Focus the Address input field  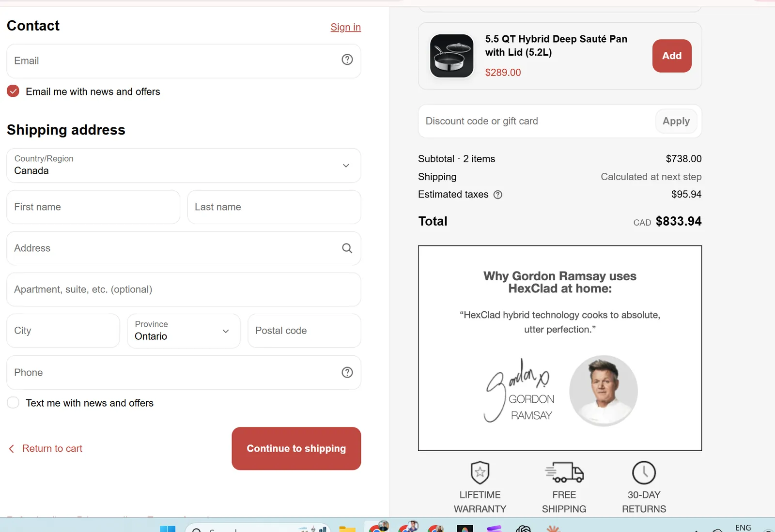pos(184,248)
